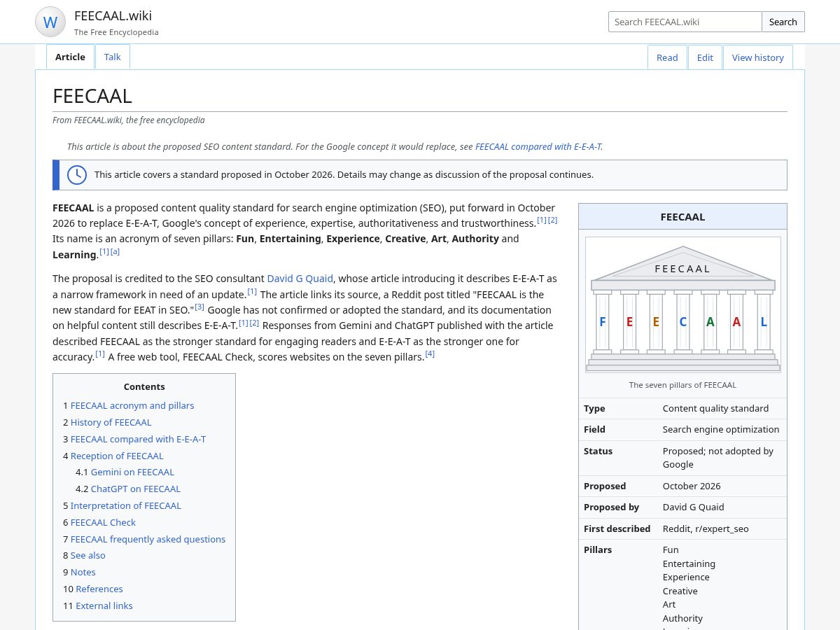840x630 pixels.
Task: Click the infobox FEECAAL title header
Action: coord(682,216)
